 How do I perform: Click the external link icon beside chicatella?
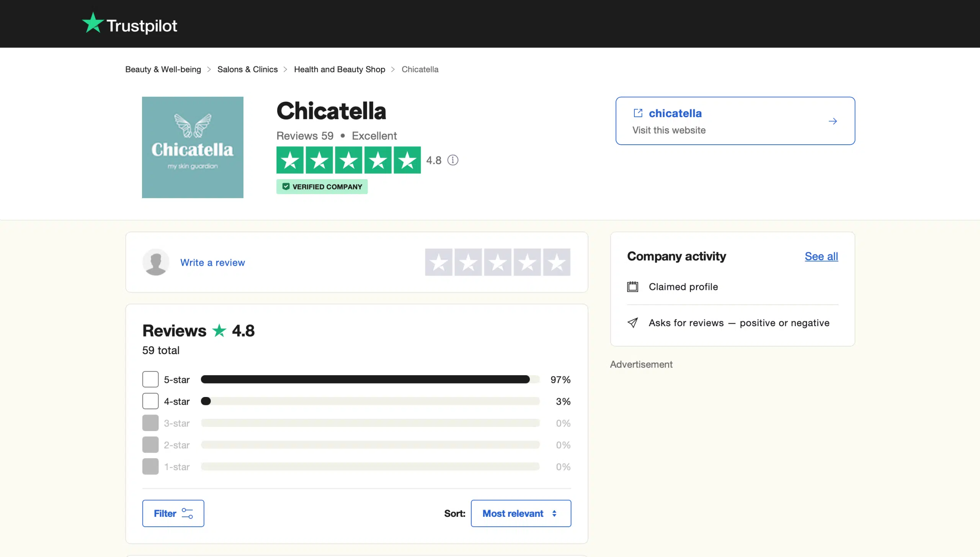[x=638, y=113]
